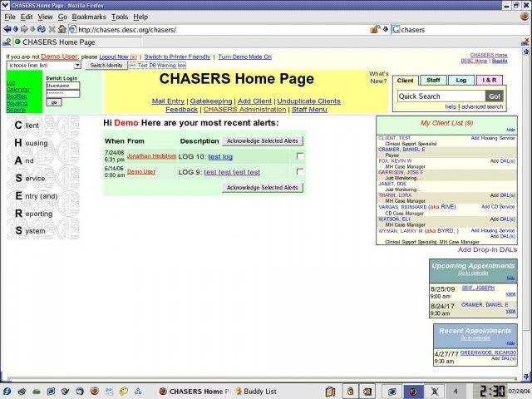Screen dimensions: 532x399
Task: Click into the Quick Search field
Action: [441, 96]
